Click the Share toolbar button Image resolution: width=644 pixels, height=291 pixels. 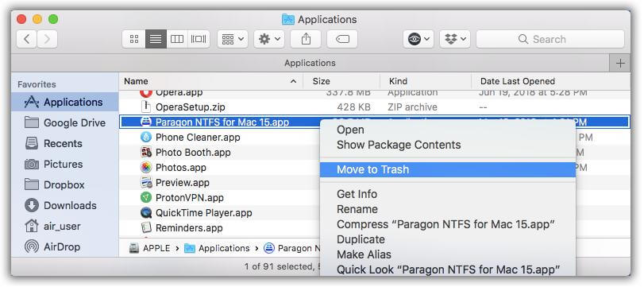(306, 39)
